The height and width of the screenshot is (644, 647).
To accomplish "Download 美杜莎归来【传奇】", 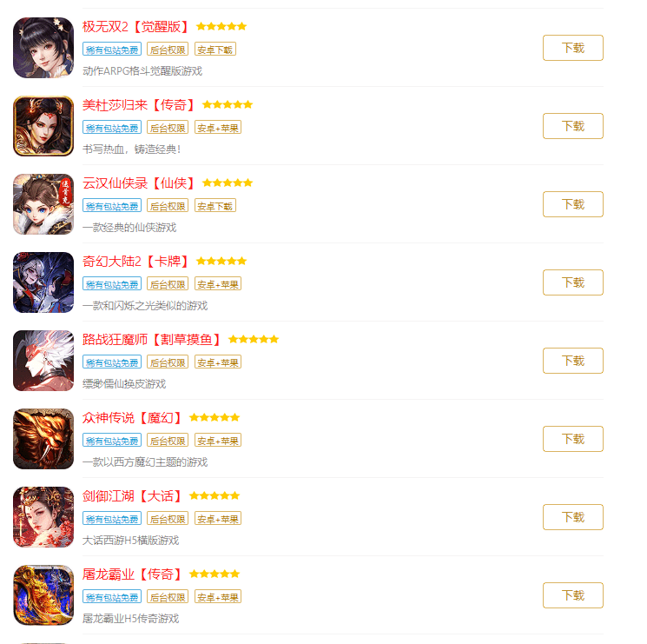I will click(572, 126).
